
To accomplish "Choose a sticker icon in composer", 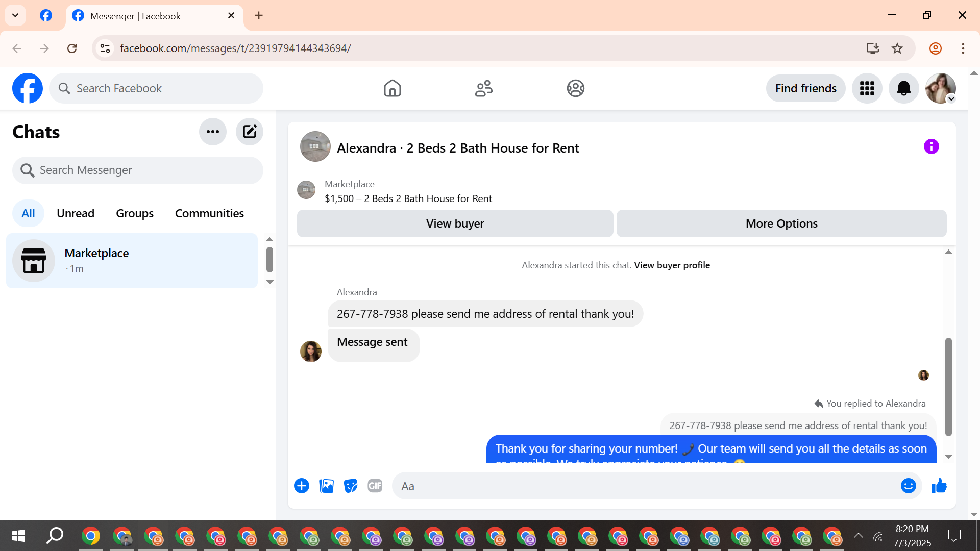I will (x=351, y=486).
